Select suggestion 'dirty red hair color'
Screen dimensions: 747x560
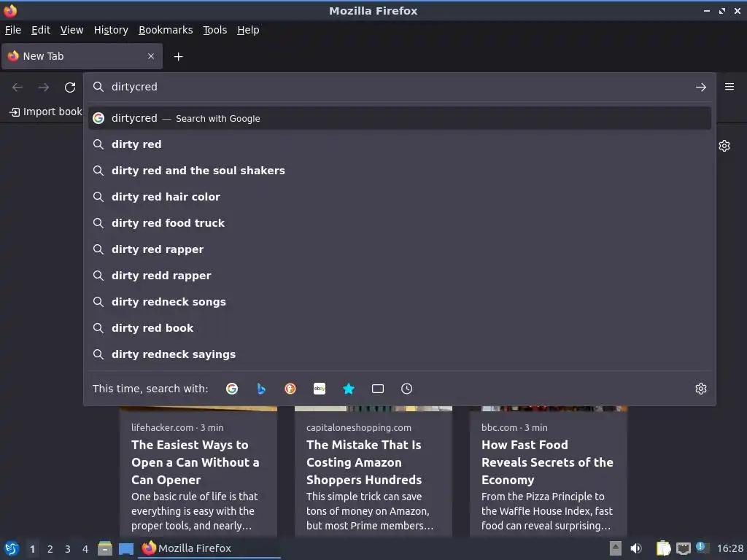400,197
